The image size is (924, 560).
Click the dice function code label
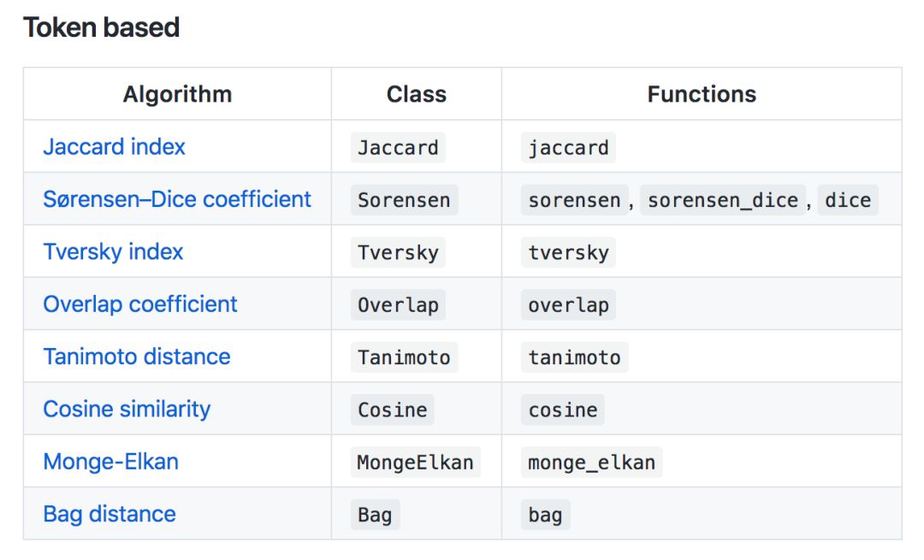click(848, 200)
